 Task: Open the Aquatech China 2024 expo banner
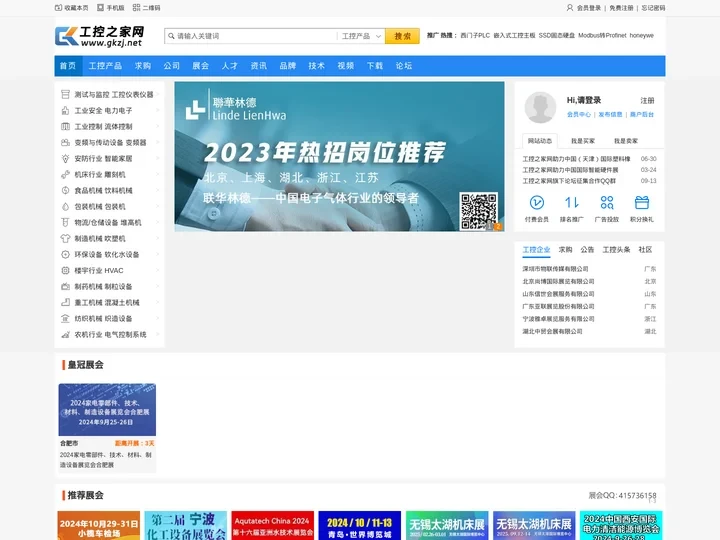(272, 525)
